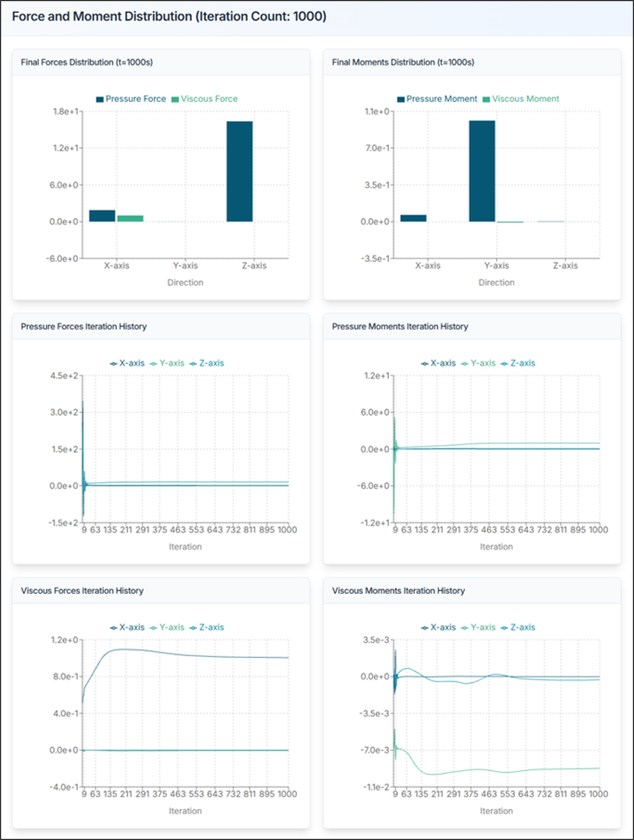
Task: Click the Y-axis pressure moment bar
Action: coord(482,172)
